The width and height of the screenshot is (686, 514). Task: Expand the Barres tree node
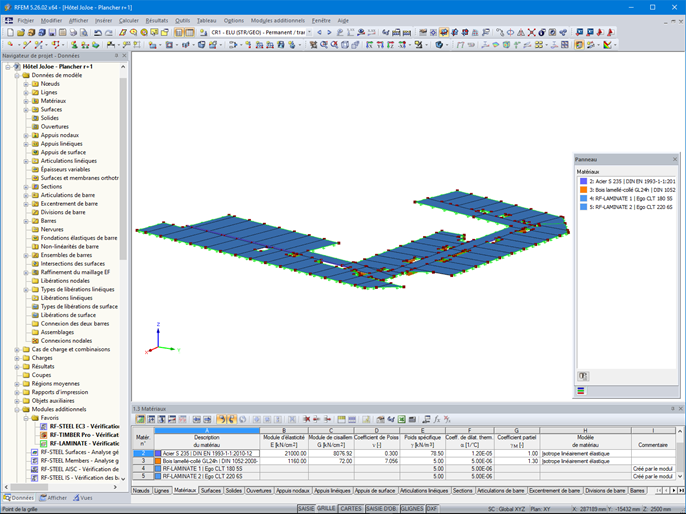point(26,221)
